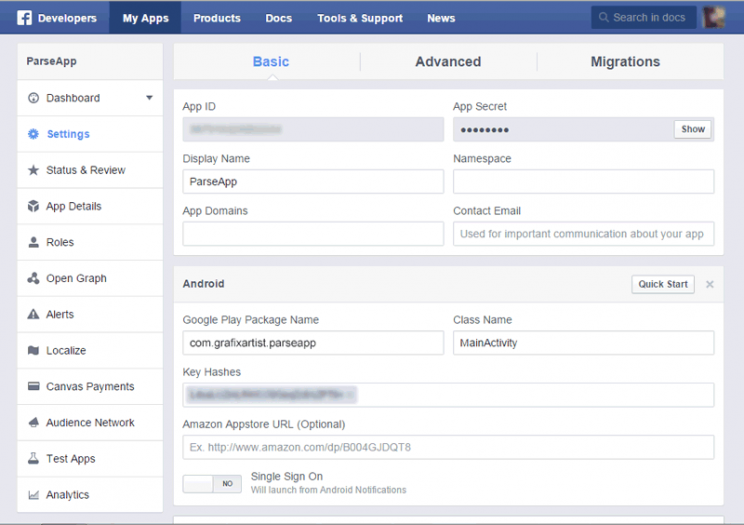The height and width of the screenshot is (525, 744).
Task: Open Analytics in the sidebar
Action: pos(90,495)
